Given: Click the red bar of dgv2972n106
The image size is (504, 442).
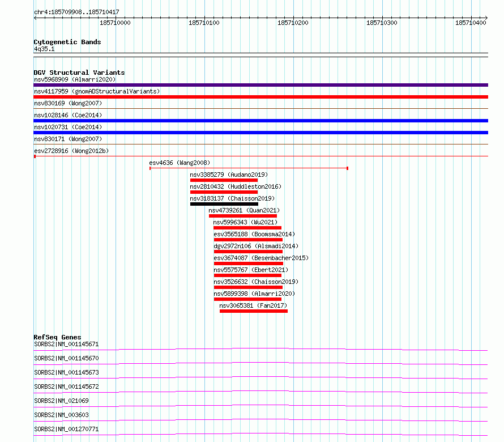Looking at the screenshot, I should click(x=248, y=252).
